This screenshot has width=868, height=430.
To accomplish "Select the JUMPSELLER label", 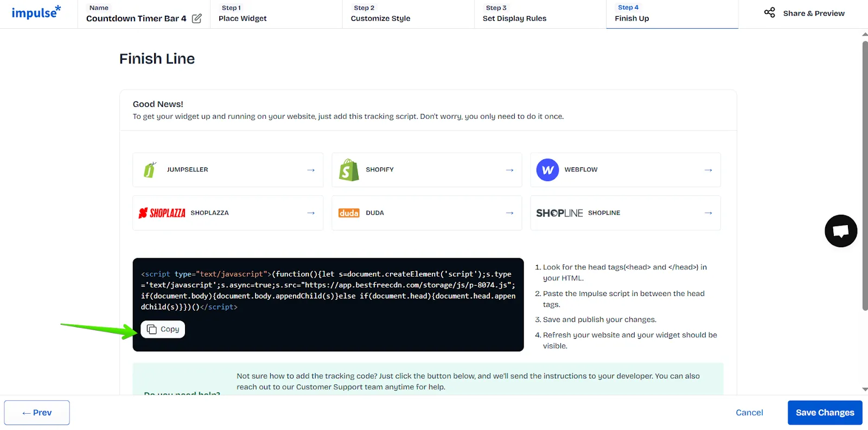I will [187, 170].
